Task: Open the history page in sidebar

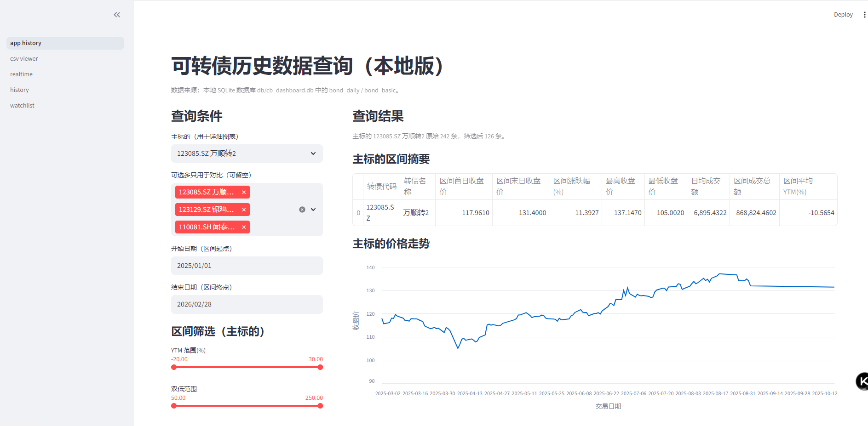Action: point(20,90)
